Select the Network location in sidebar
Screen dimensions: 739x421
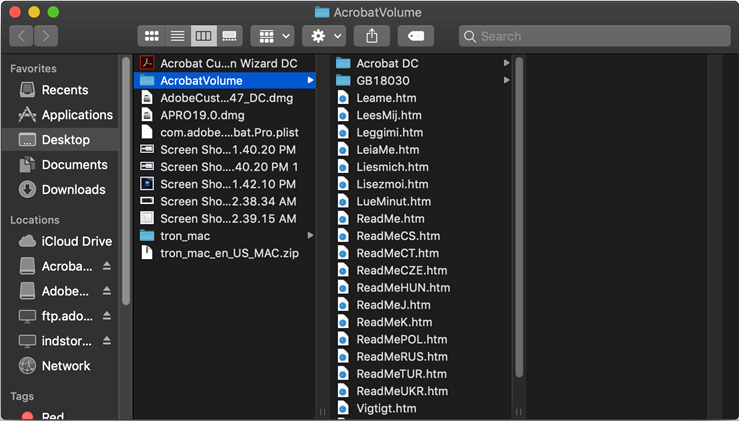click(x=60, y=365)
